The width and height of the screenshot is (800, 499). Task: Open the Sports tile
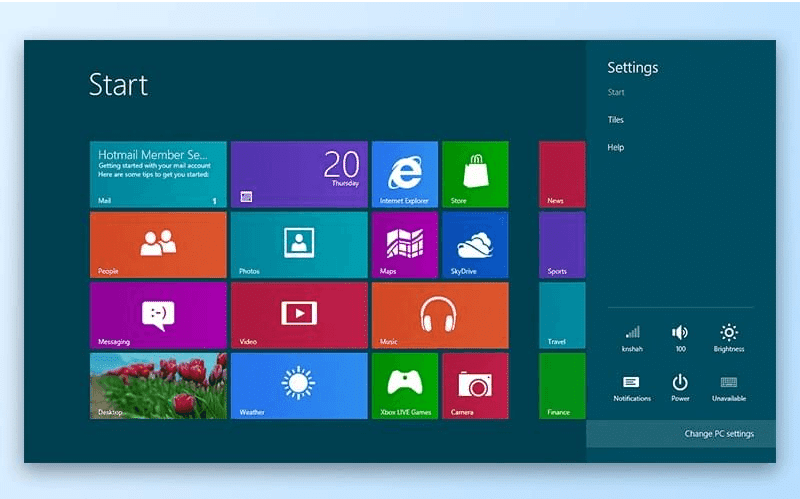pyautogui.click(x=562, y=245)
